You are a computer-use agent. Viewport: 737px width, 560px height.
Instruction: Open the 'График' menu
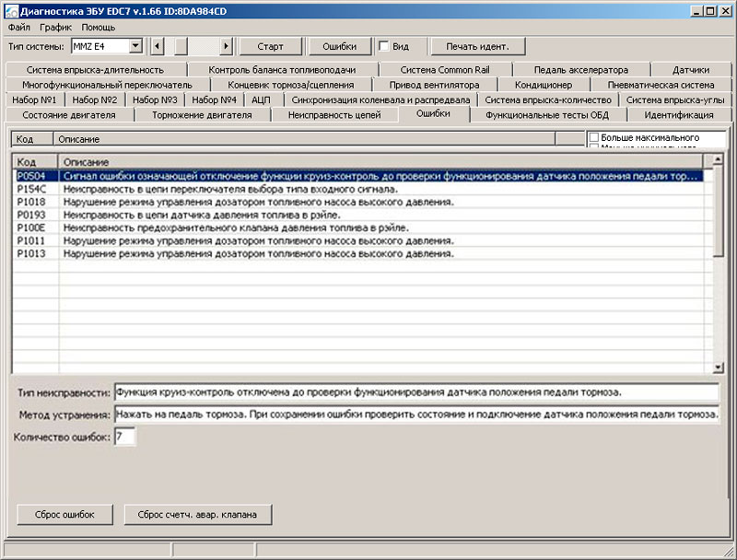tap(55, 28)
